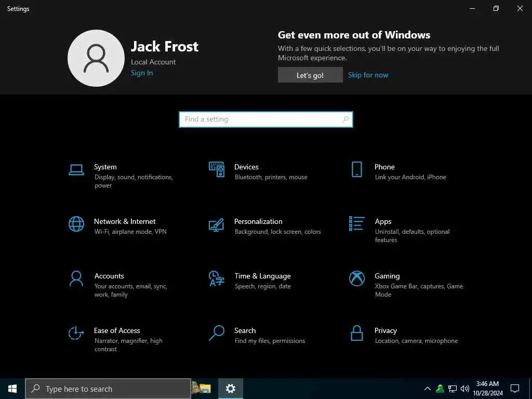Click 'Location, camera, microphone' description

click(x=416, y=341)
